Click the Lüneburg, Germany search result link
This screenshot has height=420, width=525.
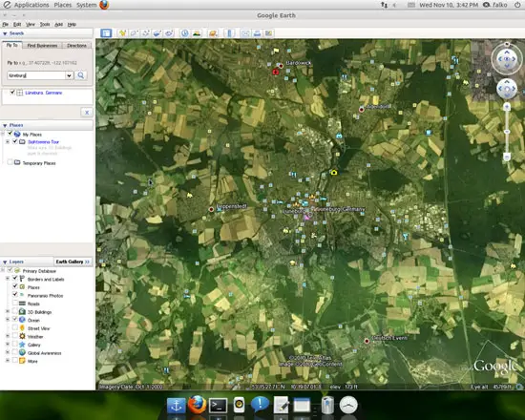pyautogui.click(x=44, y=93)
